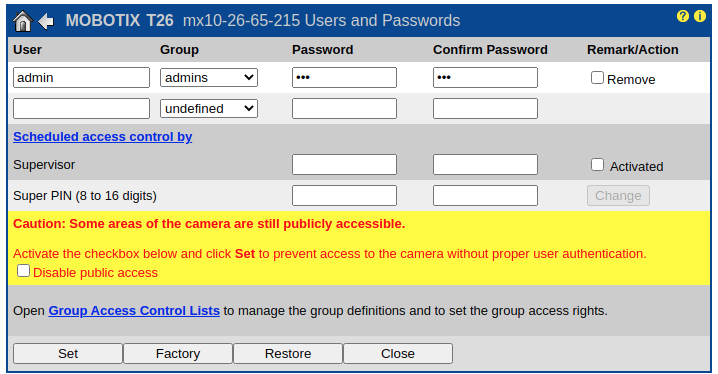
Task: Click the Super PIN Change button
Action: pyautogui.click(x=618, y=196)
